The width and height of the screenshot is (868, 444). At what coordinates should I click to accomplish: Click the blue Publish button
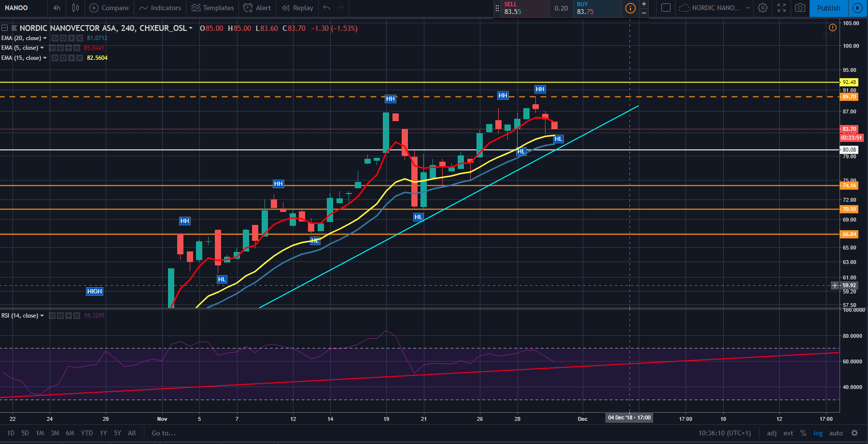click(x=828, y=8)
